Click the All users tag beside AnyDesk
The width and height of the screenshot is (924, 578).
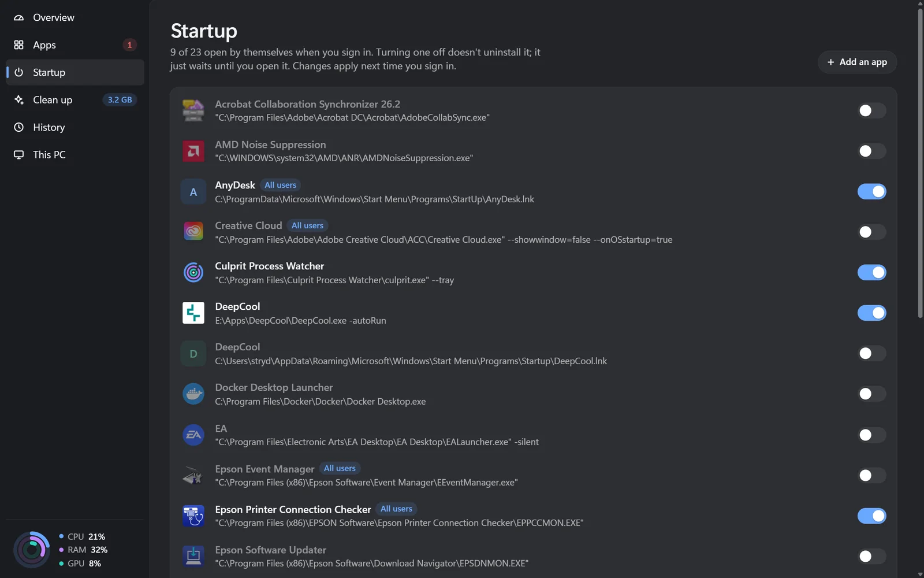pyautogui.click(x=280, y=185)
